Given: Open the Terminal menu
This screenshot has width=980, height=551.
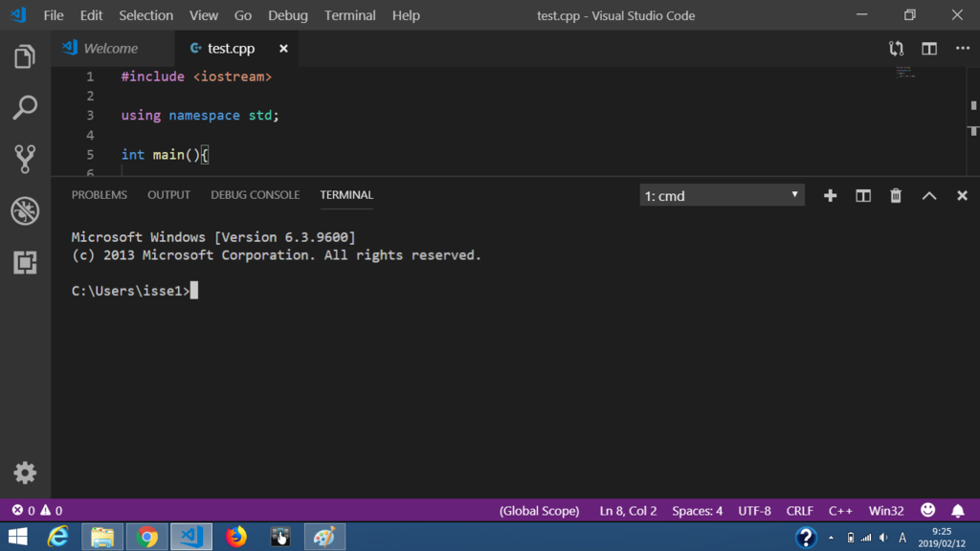Looking at the screenshot, I should point(349,15).
